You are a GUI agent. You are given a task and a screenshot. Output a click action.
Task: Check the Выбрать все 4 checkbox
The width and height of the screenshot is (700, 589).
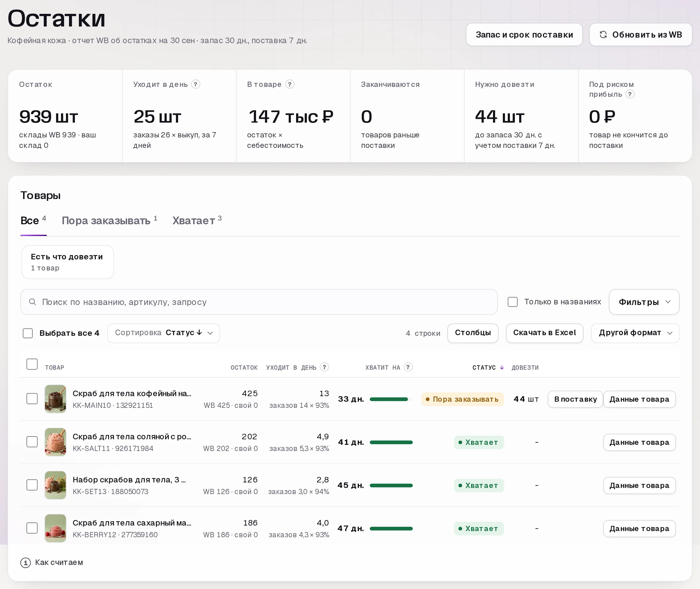(x=28, y=333)
